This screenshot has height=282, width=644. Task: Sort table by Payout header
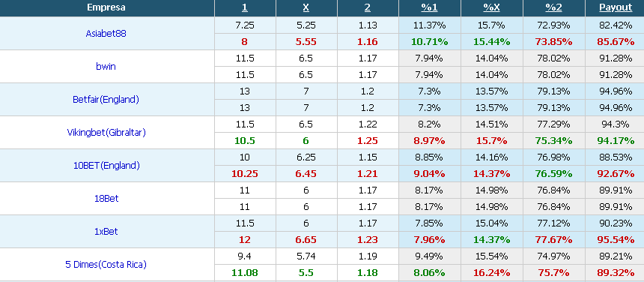click(616, 7)
